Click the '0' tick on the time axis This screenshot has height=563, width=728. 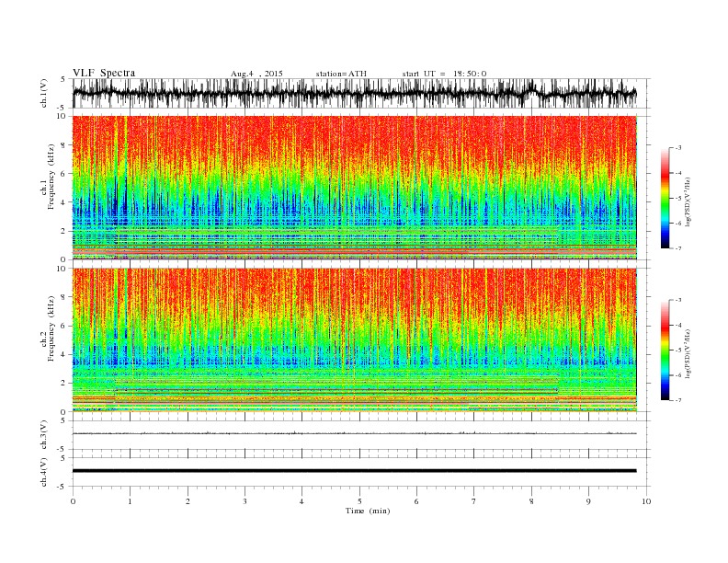[x=73, y=501]
